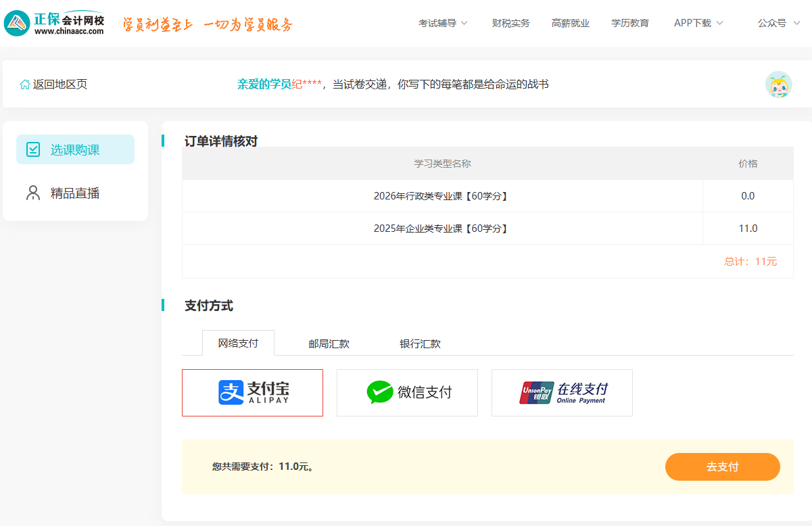The height and width of the screenshot is (526, 812).
Task: Select the Alipay logo payment option
Action: coord(252,393)
